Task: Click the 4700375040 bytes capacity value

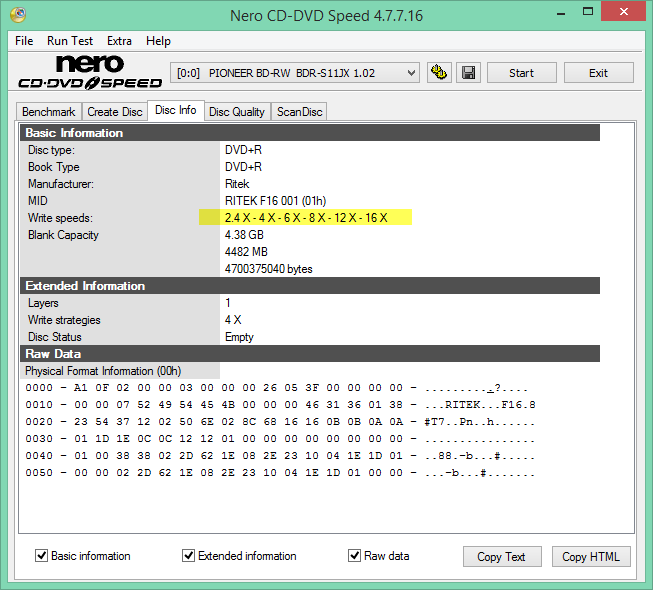Action: click(269, 269)
